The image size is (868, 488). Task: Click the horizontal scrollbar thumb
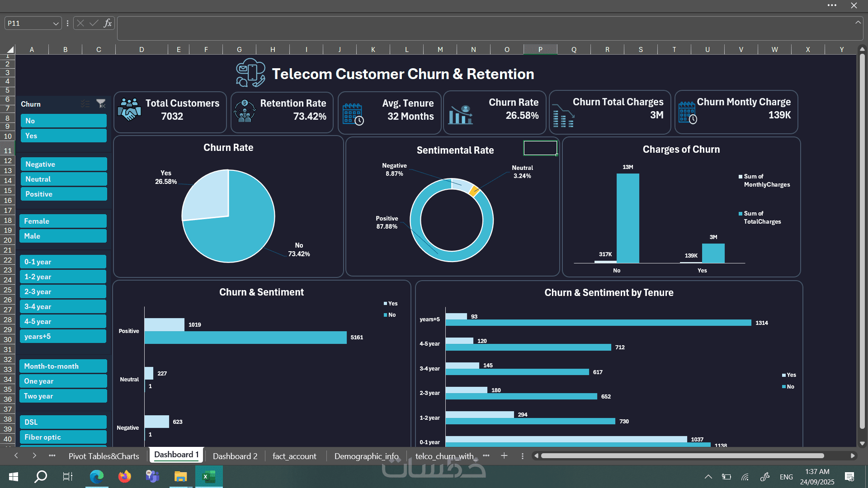tap(683, 456)
